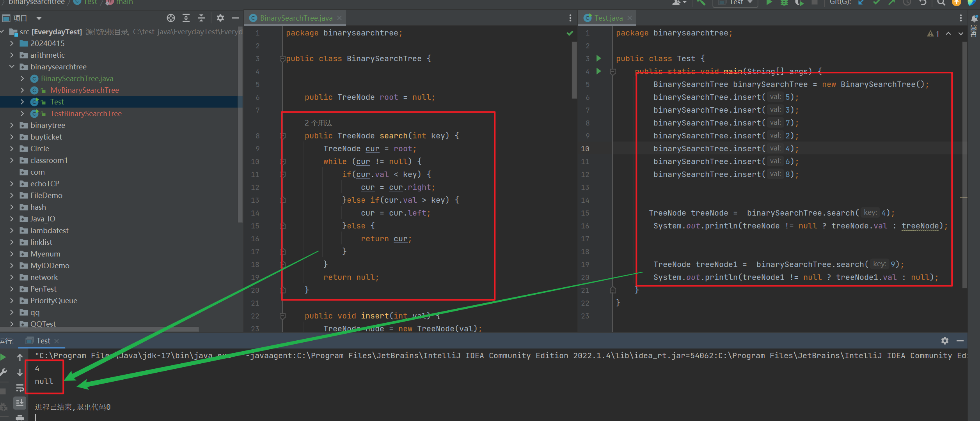The height and width of the screenshot is (421, 980).
Task: Go to the previous highlighted error arrow
Action: [948, 34]
